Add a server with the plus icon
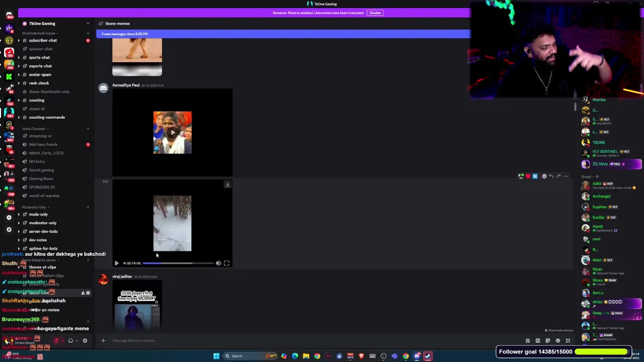Viewport: 644px width, 362px height. point(9,218)
